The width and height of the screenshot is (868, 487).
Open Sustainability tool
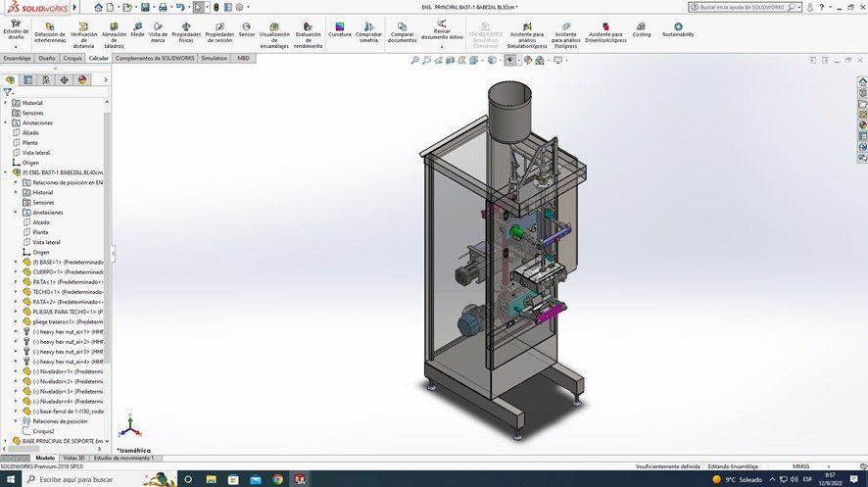pyautogui.click(x=678, y=29)
